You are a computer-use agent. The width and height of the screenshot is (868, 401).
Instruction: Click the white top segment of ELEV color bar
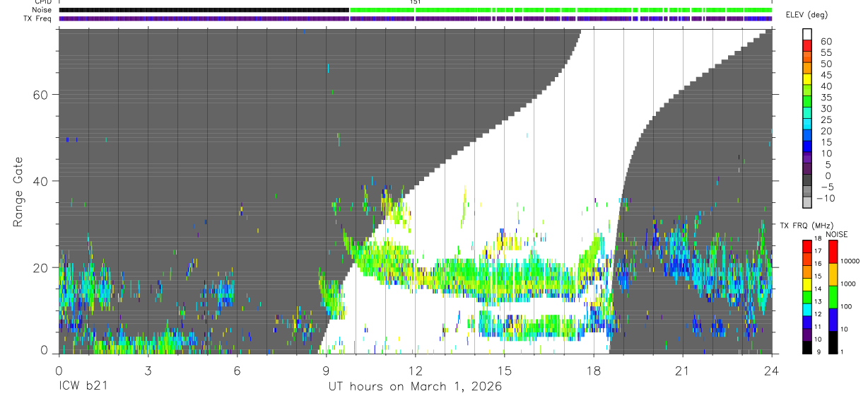point(807,34)
